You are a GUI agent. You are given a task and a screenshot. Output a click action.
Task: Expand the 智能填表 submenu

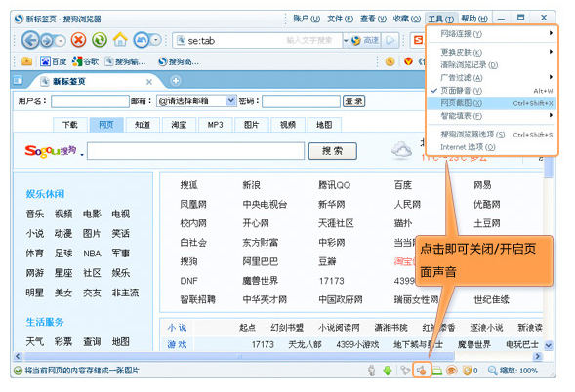[x=491, y=116]
